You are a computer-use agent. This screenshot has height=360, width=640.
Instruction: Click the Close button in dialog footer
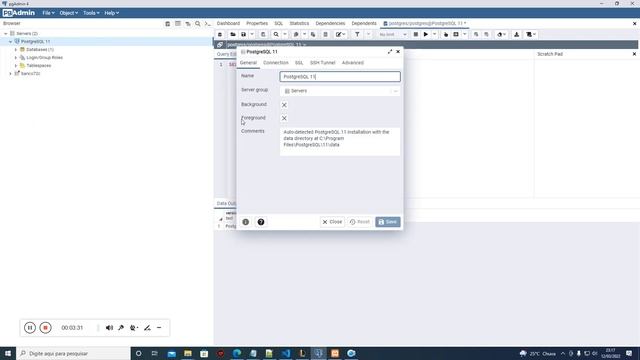point(332,222)
